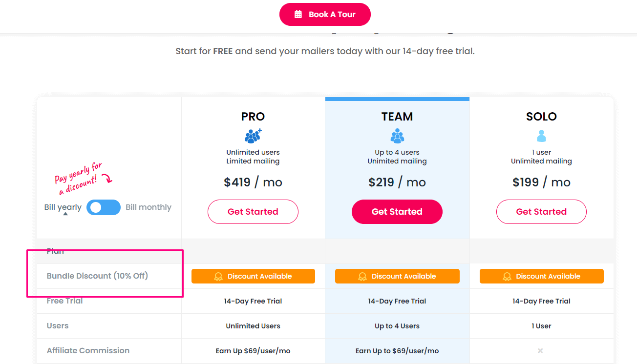The image size is (637, 364).
Task: Click the TEAM discount ribbon badge icon
Action: [362, 277]
